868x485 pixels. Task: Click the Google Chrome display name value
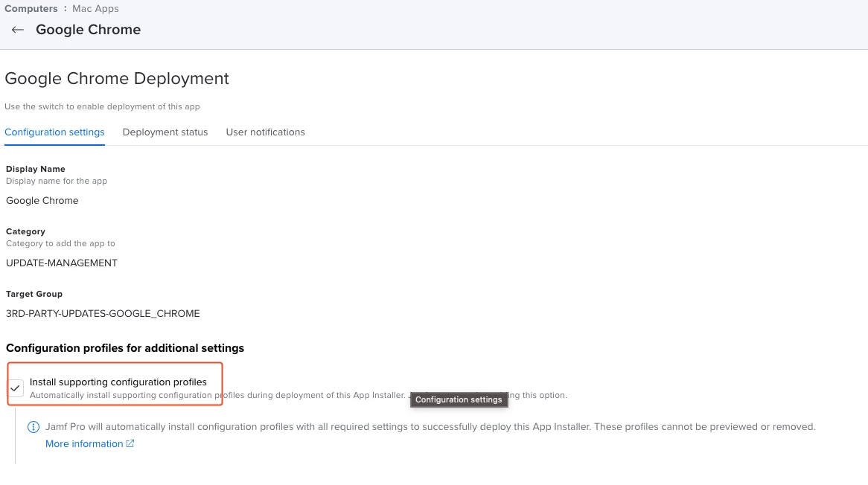tap(42, 201)
